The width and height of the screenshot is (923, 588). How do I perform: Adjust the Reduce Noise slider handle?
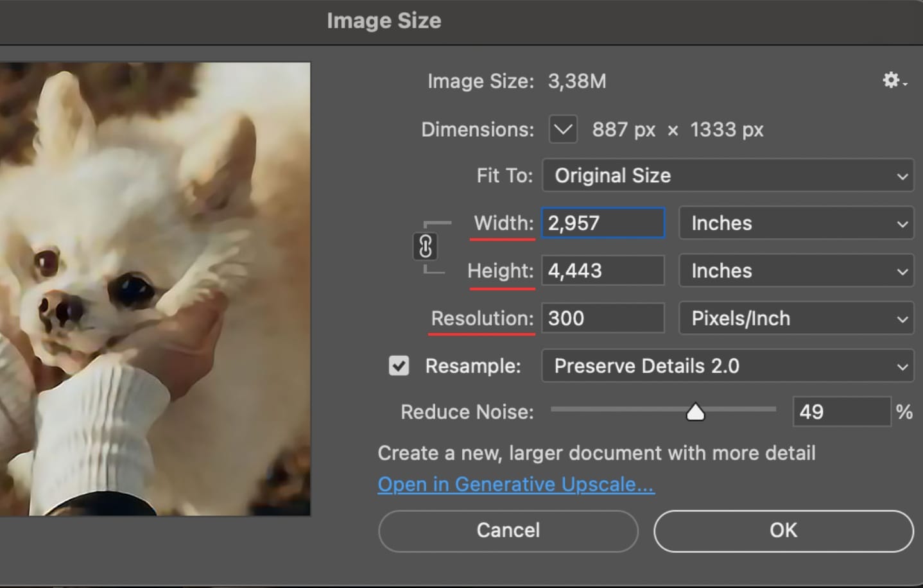pyautogui.click(x=696, y=411)
